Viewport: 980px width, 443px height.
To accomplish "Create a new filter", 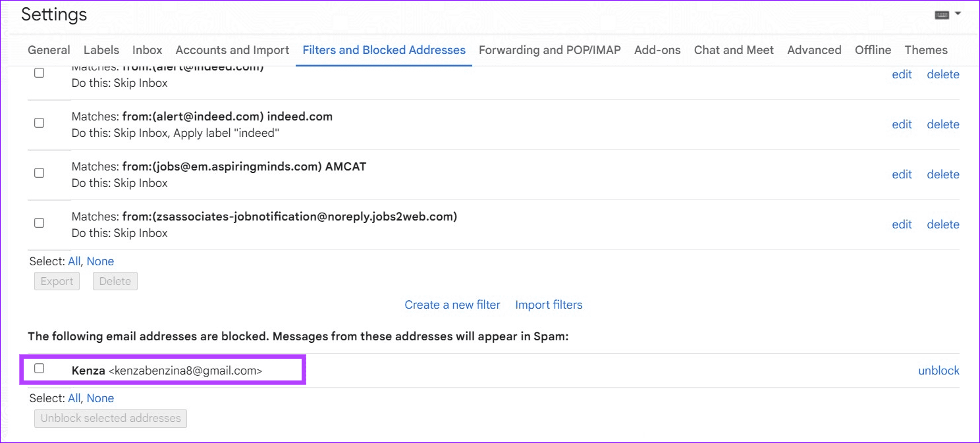I will click(x=452, y=304).
